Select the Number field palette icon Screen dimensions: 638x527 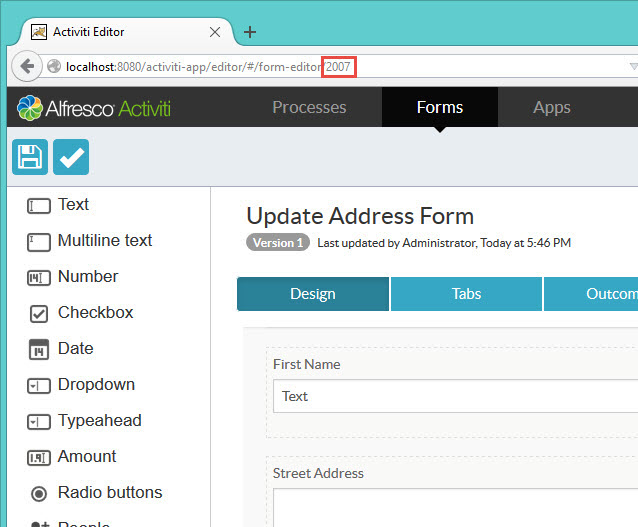(39, 278)
